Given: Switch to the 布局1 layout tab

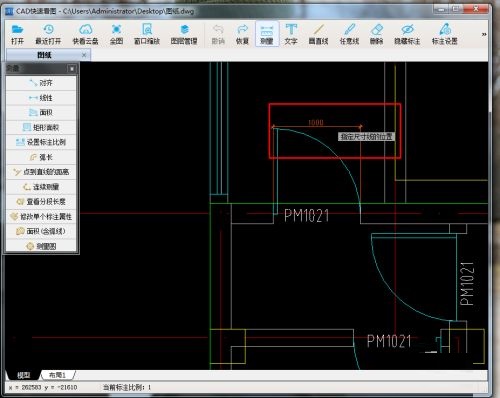Looking at the screenshot, I should click(x=57, y=375).
